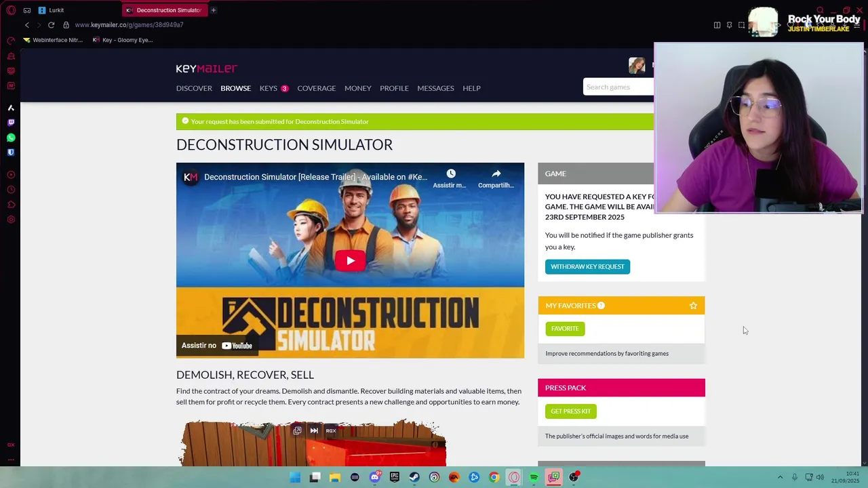The width and height of the screenshot is (868, 488).
Task: Click the site padlock security icon
Action: (66, 25)
